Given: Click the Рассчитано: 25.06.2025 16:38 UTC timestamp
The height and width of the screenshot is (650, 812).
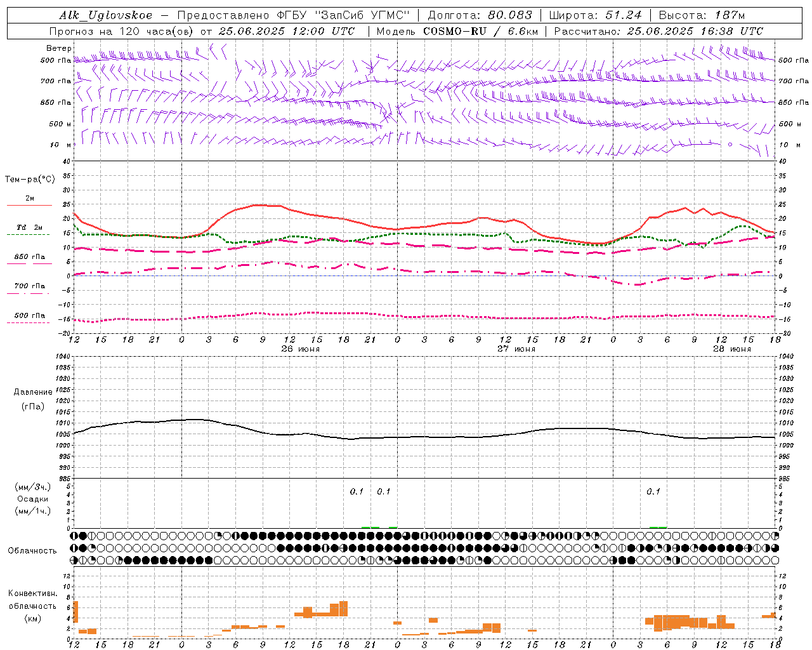Looking at the screenshot, I should coord(658,31).
